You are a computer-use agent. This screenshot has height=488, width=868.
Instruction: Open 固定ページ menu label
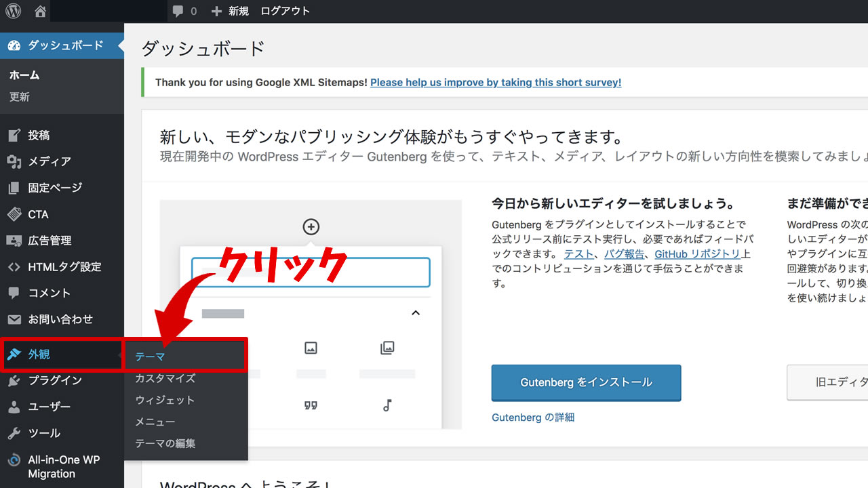tap(55, 188)
